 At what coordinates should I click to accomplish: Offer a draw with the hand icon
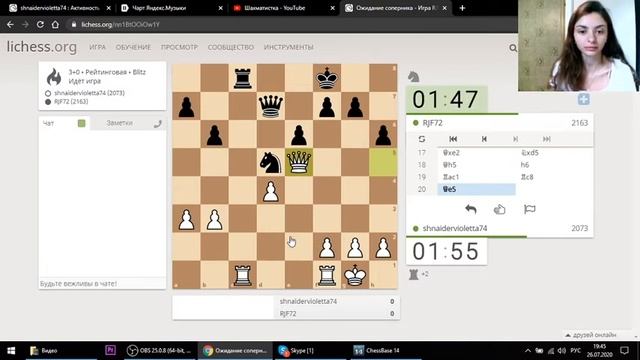[500, 209]
